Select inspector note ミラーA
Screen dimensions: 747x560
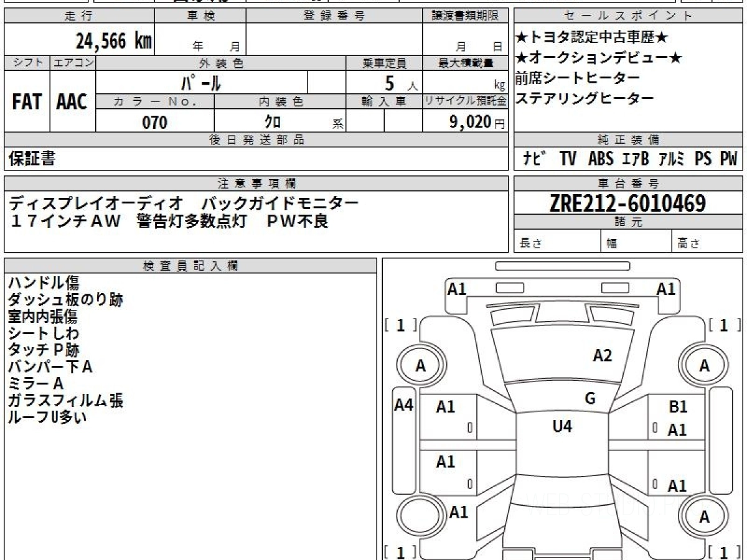coord(36,384)
